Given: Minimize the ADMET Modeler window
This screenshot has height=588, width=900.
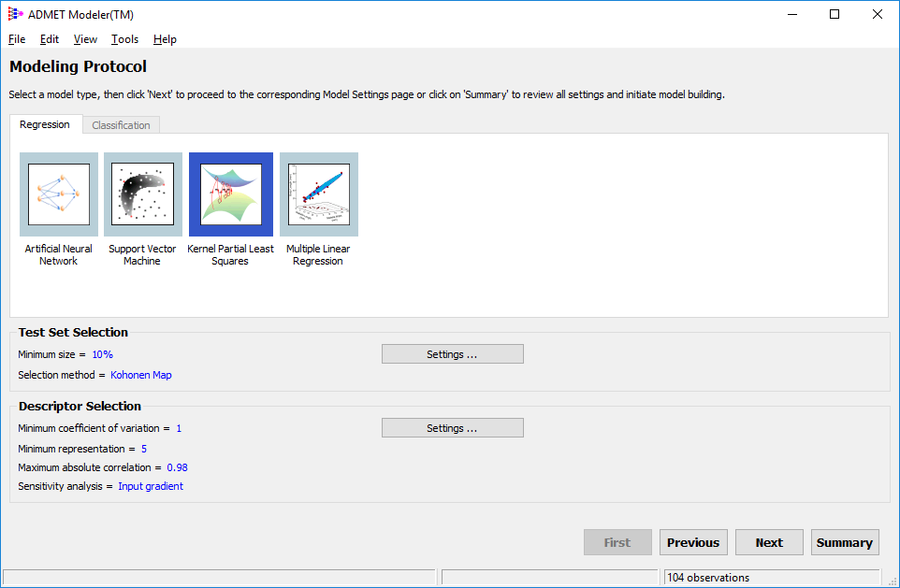Looking at the screenshot, I should (792, 14).
